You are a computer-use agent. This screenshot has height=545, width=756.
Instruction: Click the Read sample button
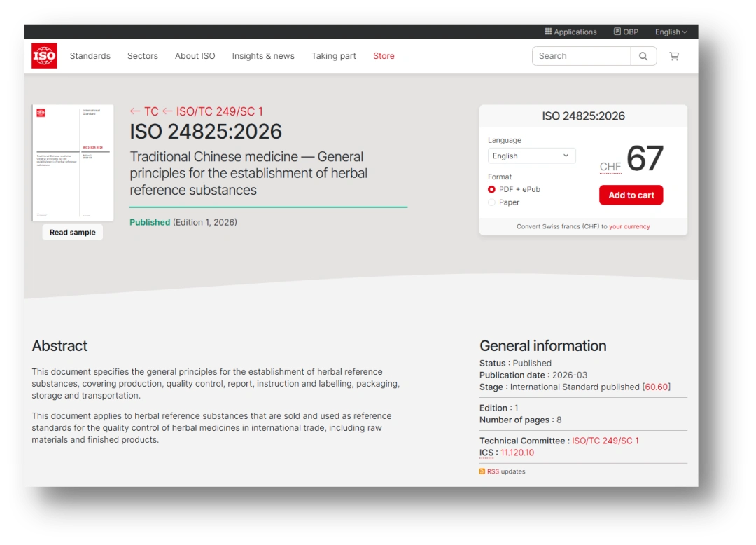pyautogui.click(x=73, y=233)
